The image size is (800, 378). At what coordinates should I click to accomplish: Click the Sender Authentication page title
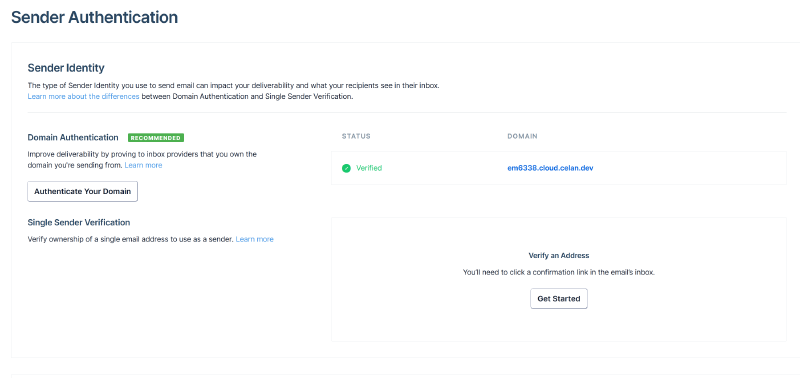tap(94, 17)
